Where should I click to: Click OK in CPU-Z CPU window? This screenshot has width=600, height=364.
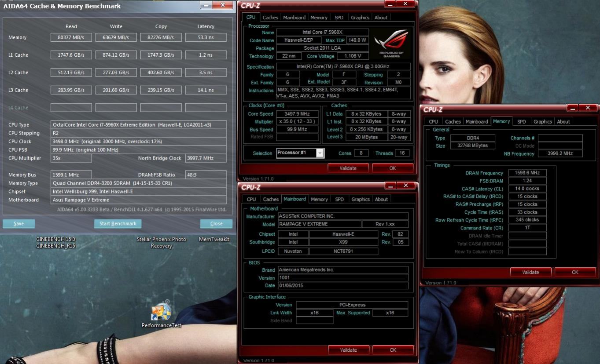pos(393,168)
